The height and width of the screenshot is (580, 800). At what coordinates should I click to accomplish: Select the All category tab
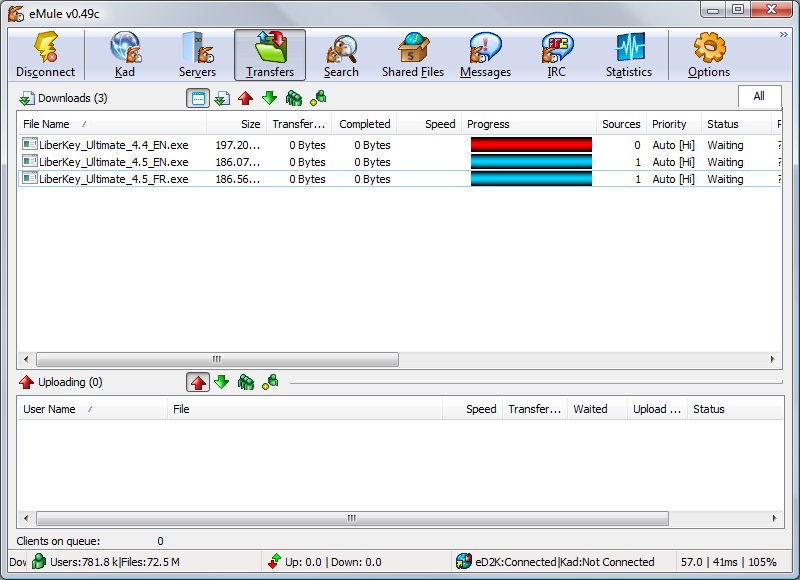click(759, 96)
